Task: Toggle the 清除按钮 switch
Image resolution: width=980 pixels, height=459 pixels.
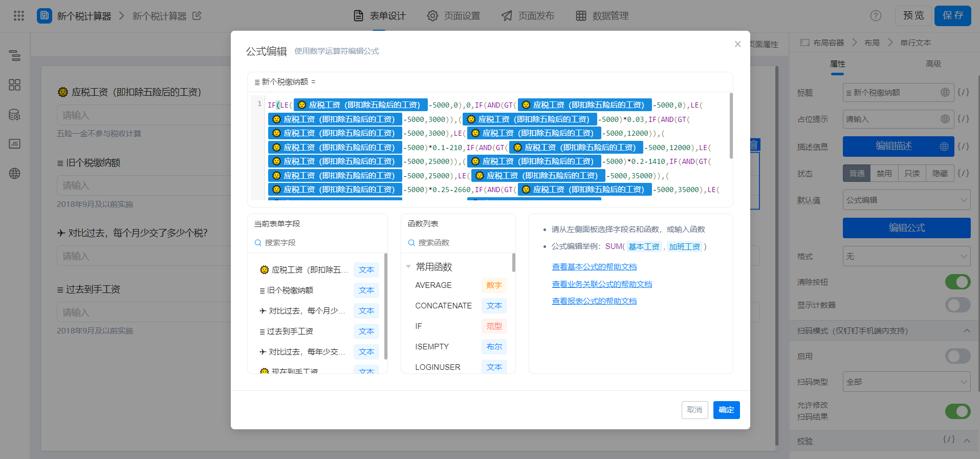Action: point(957,282)
